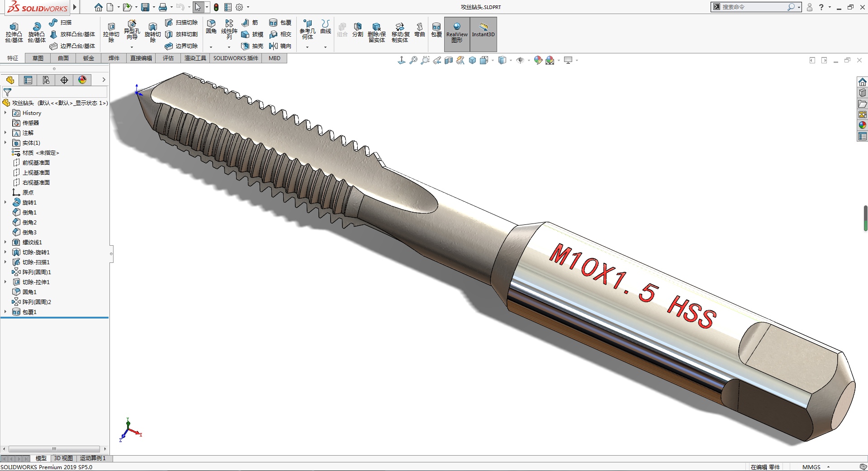Open the SOLIDWORKS 插件 tab
Viewport: 868px width, 471px height.
coord(236,58)
